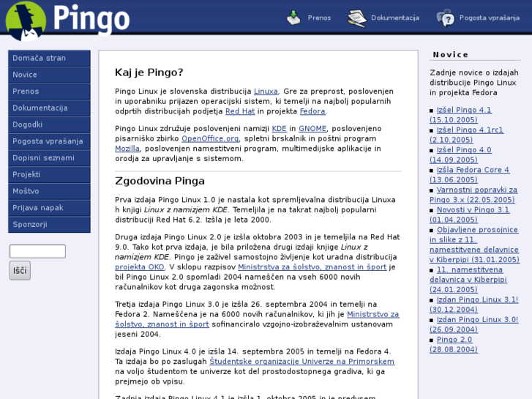This screenshot has width=532, height=399.
Task: Focus the search text field
Action: (37, 251)
